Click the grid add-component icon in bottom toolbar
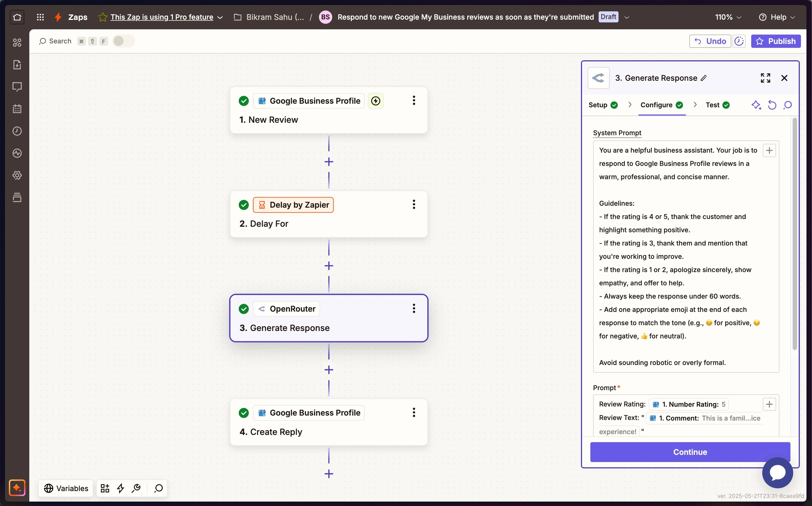Viewport: 812px width, 506px height. click(x=105, y=488)
